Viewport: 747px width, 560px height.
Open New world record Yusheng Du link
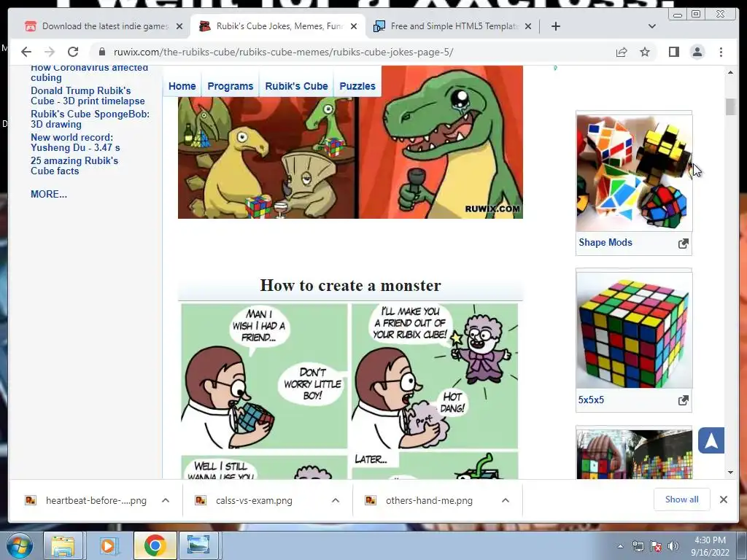click(75, 142)
